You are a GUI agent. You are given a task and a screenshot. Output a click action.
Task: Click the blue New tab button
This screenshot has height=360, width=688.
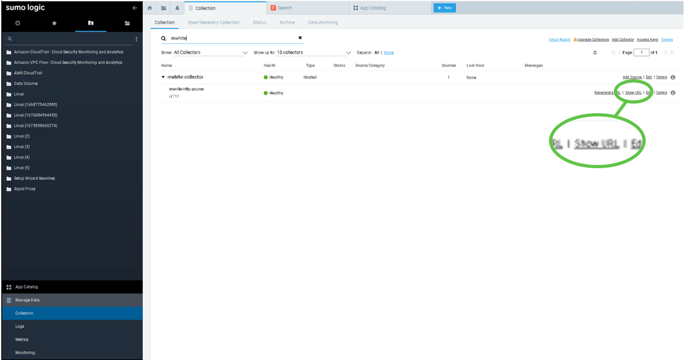click(444, 8)
